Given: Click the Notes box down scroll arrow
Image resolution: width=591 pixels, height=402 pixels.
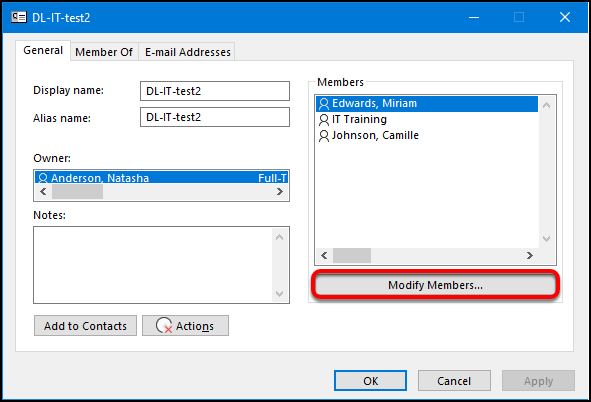Looking at the screenshot, I should [279, 293].
